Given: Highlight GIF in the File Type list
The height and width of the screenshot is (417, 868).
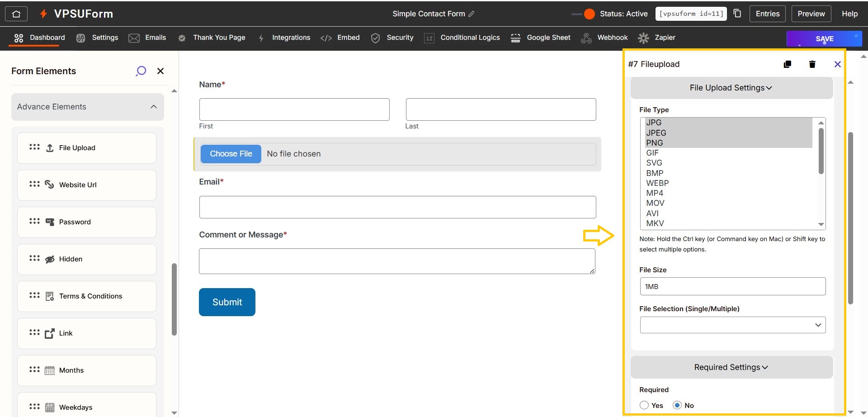Looking at the screenshot, I should [652, 152].
